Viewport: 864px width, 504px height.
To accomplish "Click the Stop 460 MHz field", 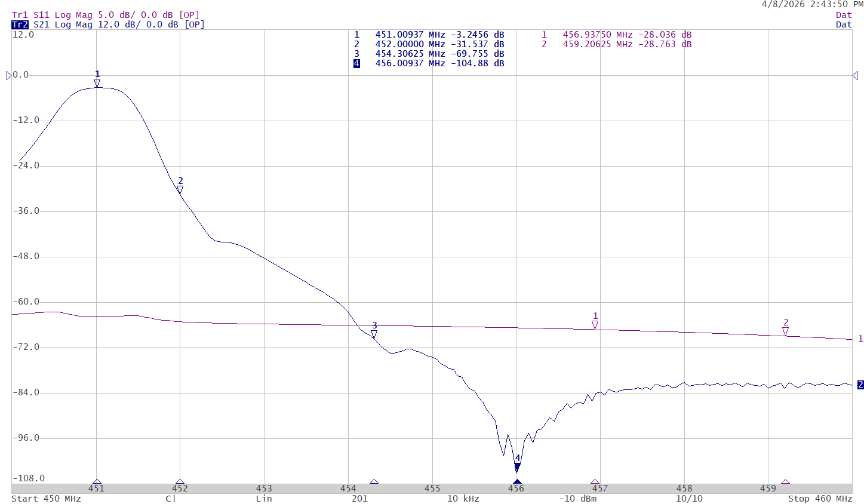I will coord(820,499).
